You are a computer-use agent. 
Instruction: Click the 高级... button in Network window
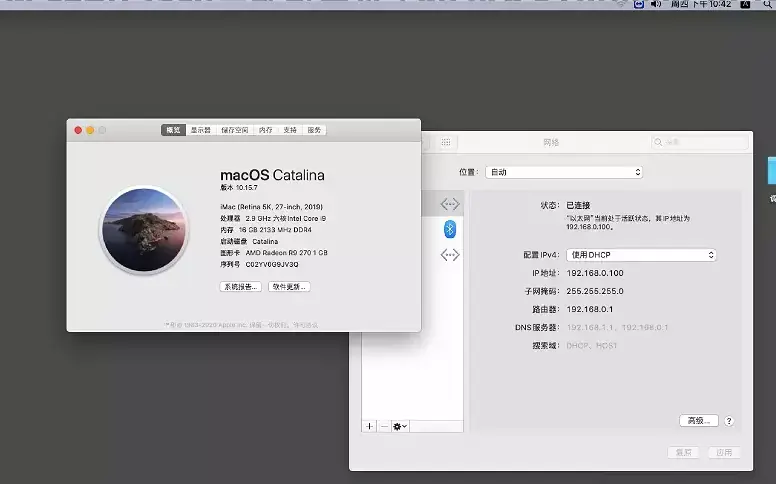pyautogui.click(x=699, y=421)
